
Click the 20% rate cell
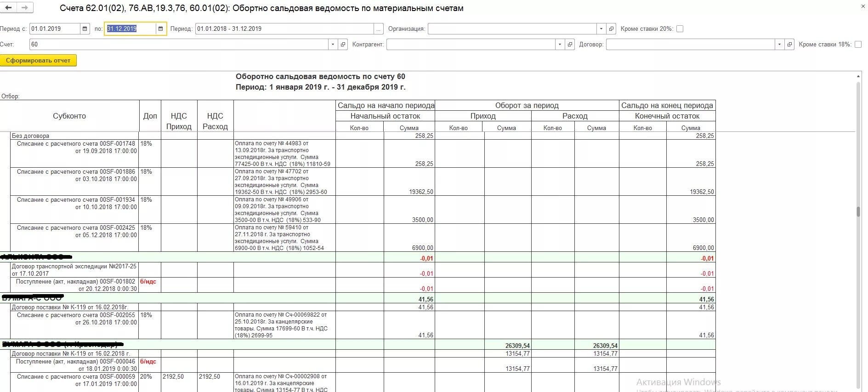(150, 382)
